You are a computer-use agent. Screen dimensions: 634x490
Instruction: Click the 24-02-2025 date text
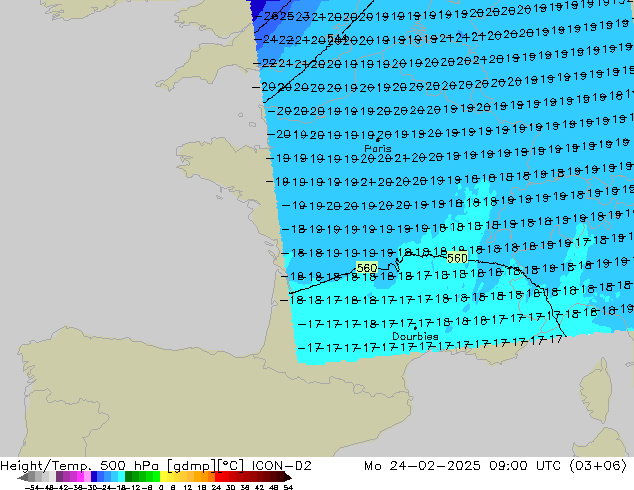(435, 465)
